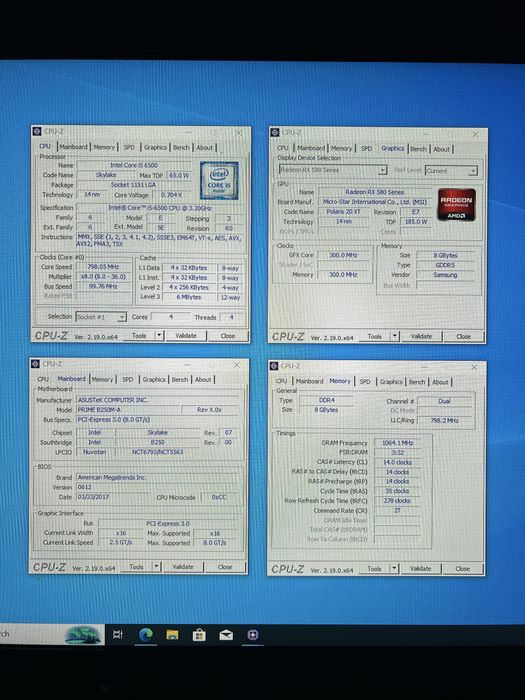Click the Windows taskbar search box

52,634
